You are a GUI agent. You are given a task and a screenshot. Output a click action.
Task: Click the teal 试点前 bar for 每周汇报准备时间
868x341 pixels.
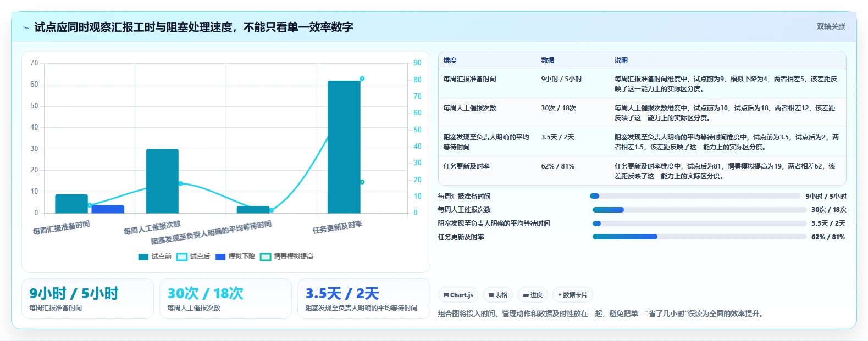[71, 204]
